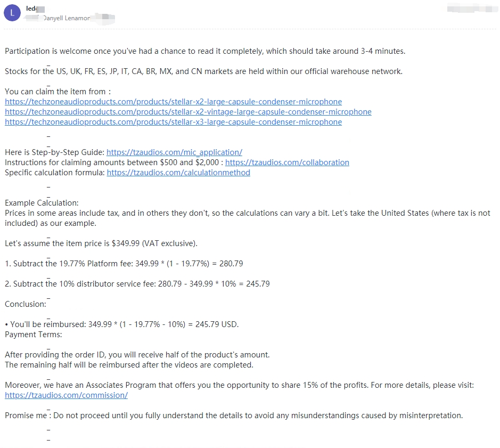
Task: Open the stellar-x3-large-capsule microphone product link
Action: point(173,122)
